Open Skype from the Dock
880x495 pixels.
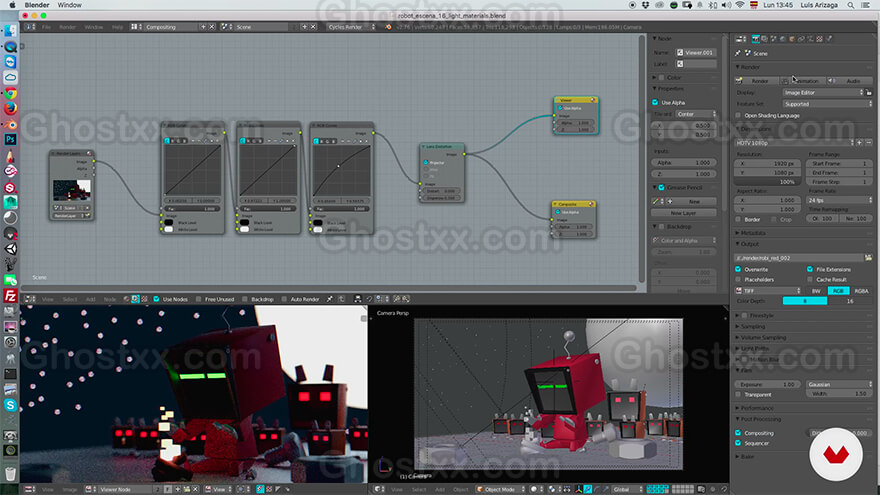pyautogui.click(x=10, y=405)
